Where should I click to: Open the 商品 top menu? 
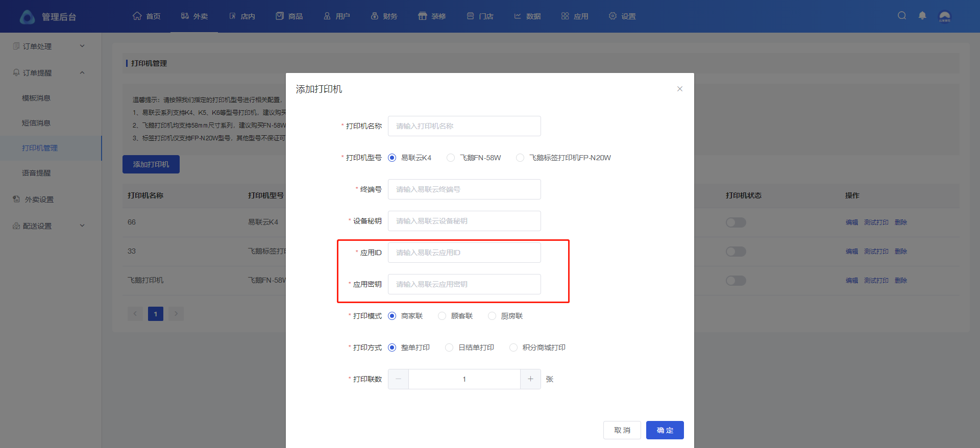click(289, 16)
